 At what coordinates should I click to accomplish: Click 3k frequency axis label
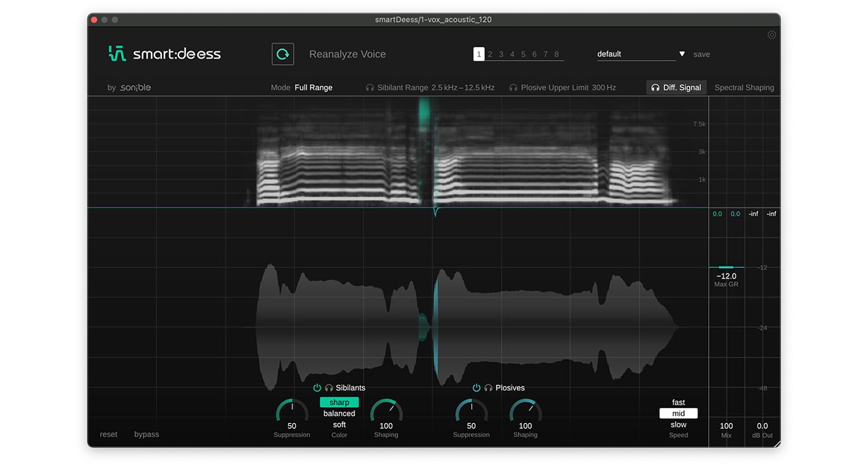[x=702, y=152]
